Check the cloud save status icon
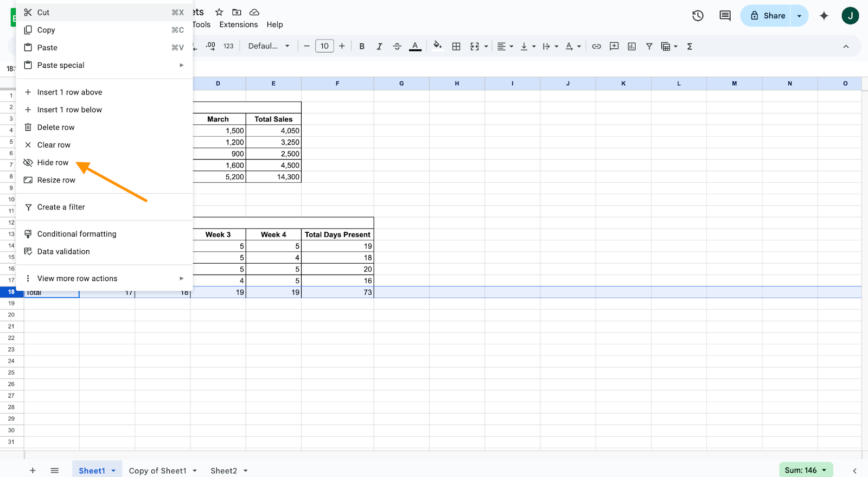Screen dimensions: 868x477 click(x=254, y=12)
